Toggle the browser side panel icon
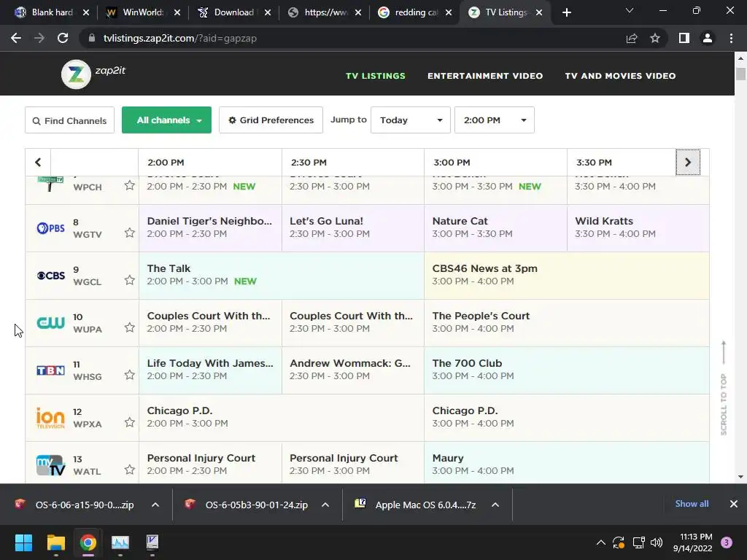Image resolution: width=747 pixels, height=560 pixels. pyautogui.click(x=684, y=38)
